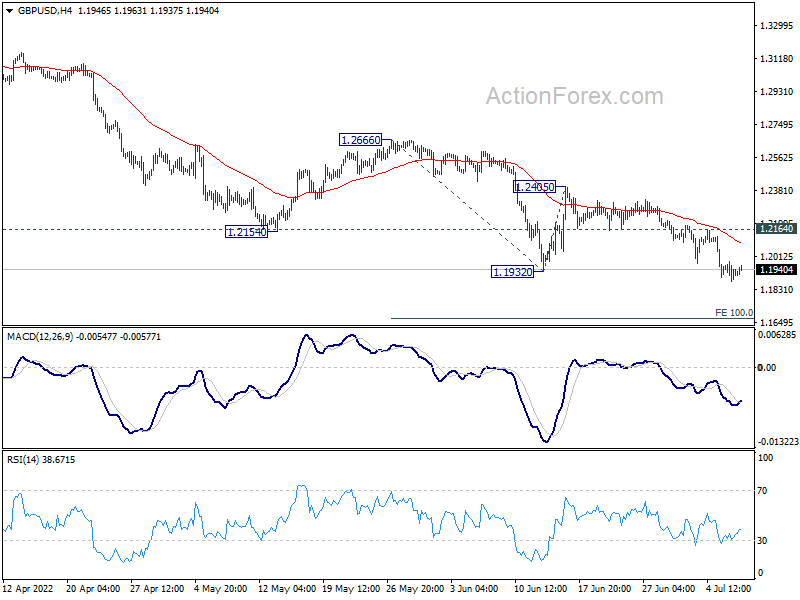800x600 pixels.
Task: Select the MACD -0.013223 scale value
Action: 778,442
